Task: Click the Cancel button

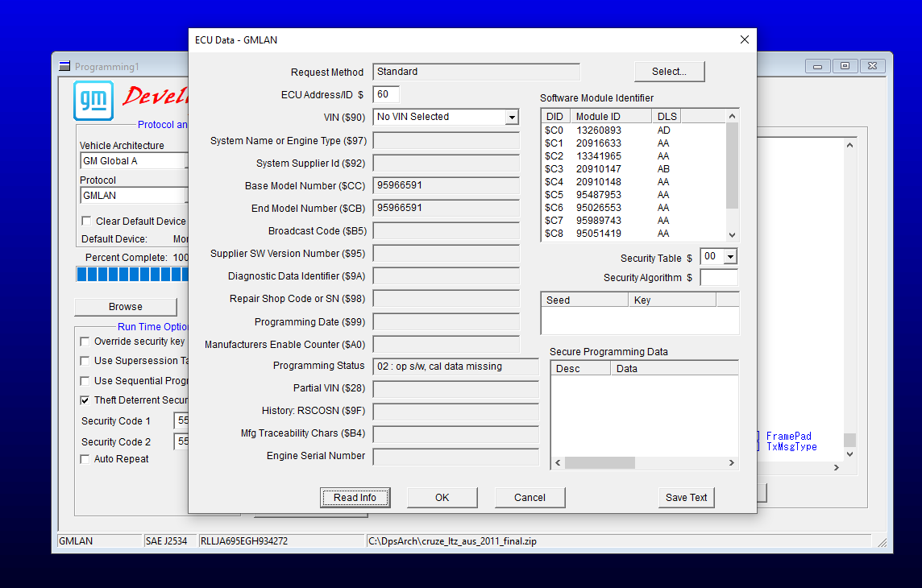Action: (x=530, y=498)
